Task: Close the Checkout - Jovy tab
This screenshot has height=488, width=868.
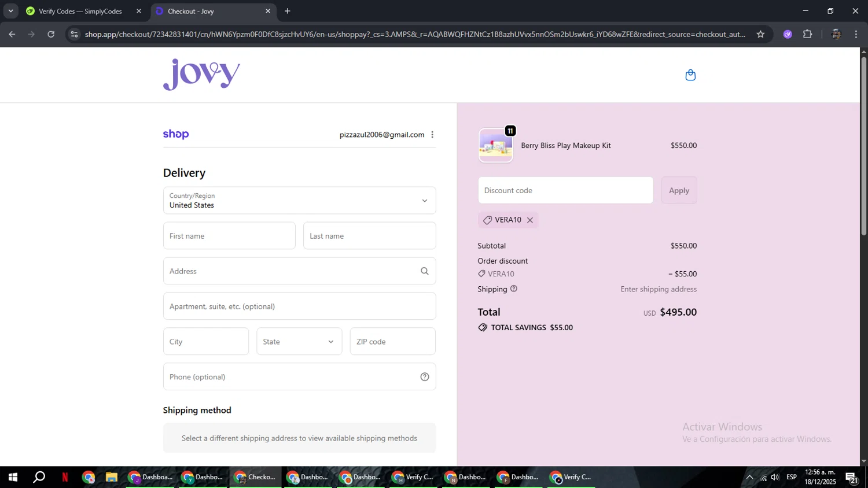Action: [x=268, y=11]
